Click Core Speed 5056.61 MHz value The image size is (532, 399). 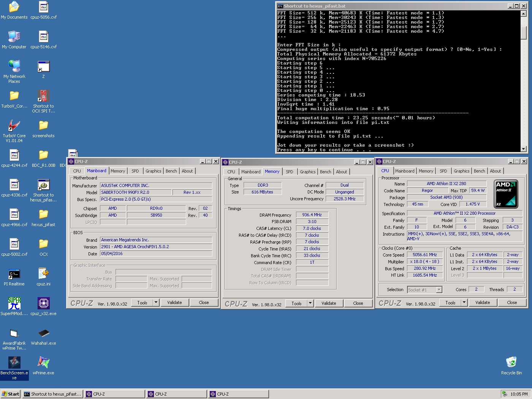(425, 255)
